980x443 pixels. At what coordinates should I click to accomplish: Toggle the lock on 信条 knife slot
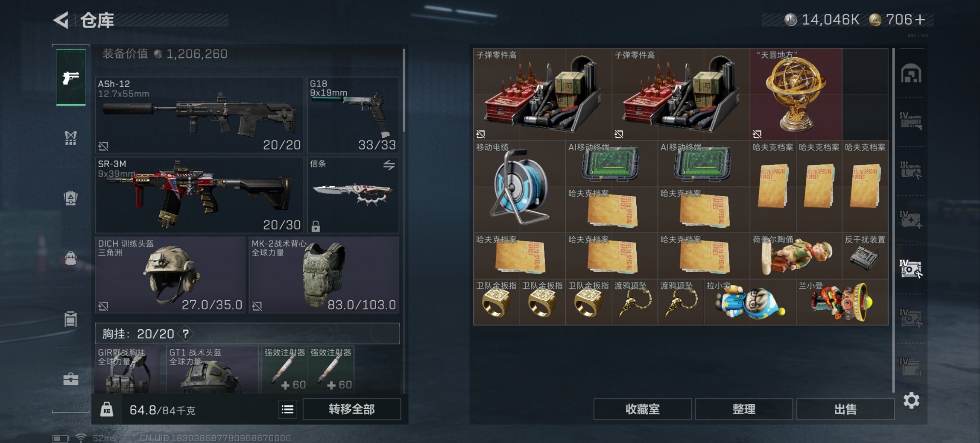click(x=316, y=226)
